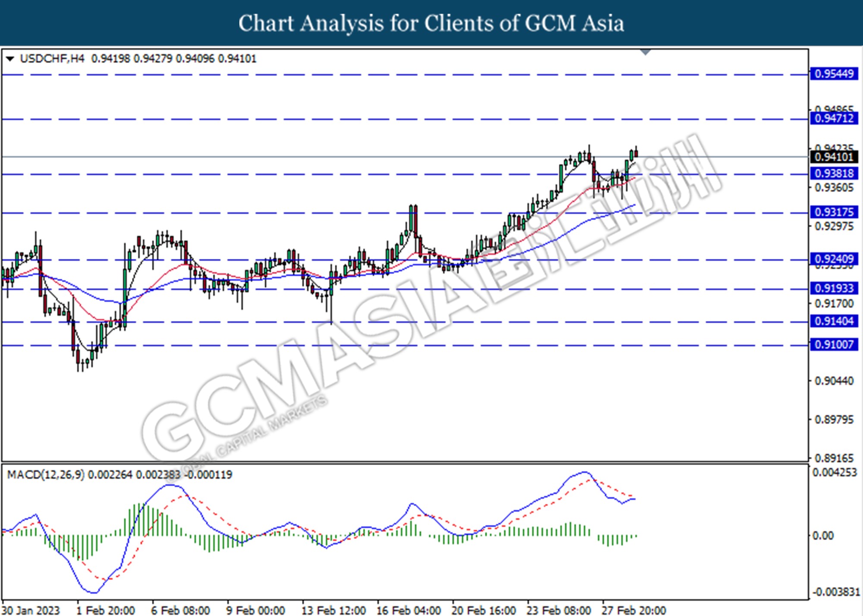Click the 0.004253 MACD scale value

point(835,473)
